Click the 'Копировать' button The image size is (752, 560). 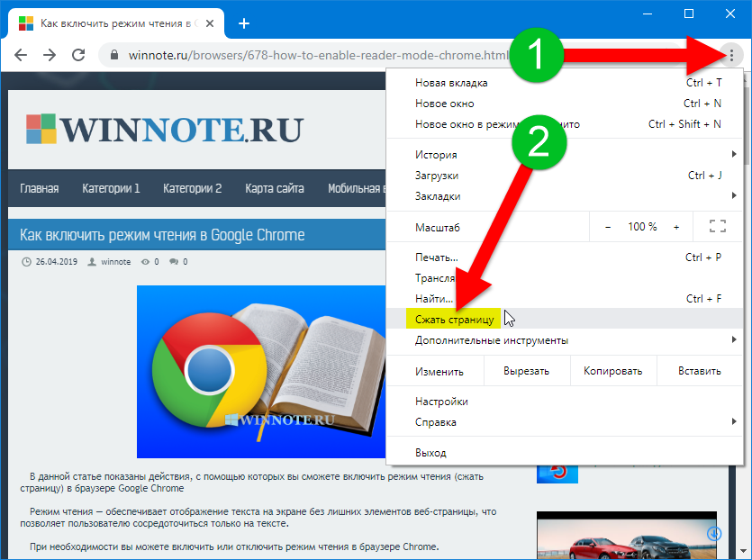tap(613, 371)
